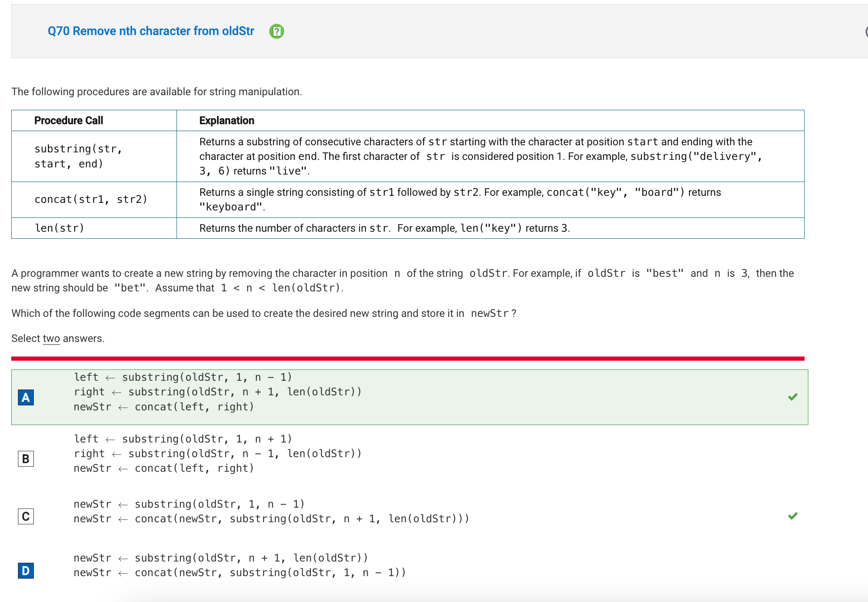Select answer choice B

point(26,459)
